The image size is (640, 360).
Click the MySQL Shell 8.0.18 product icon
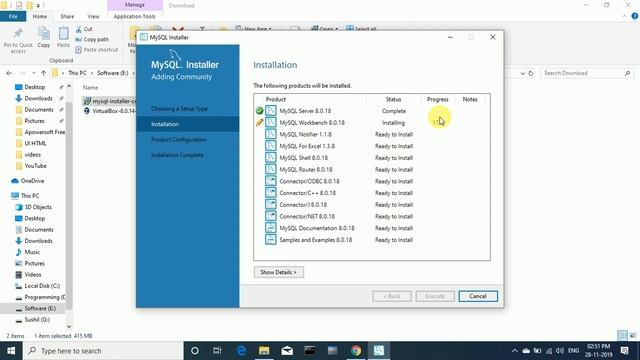(271, 158)
